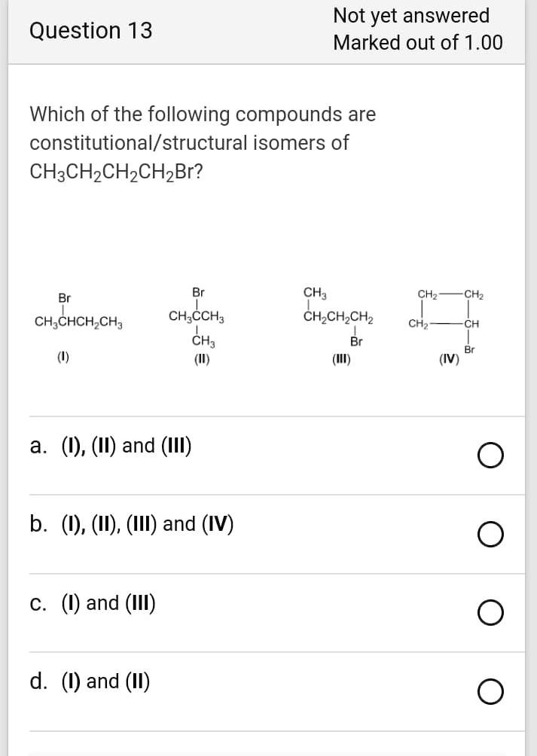537x756 pixels.
Task: Select the radio button for option c
Action: 490,611
